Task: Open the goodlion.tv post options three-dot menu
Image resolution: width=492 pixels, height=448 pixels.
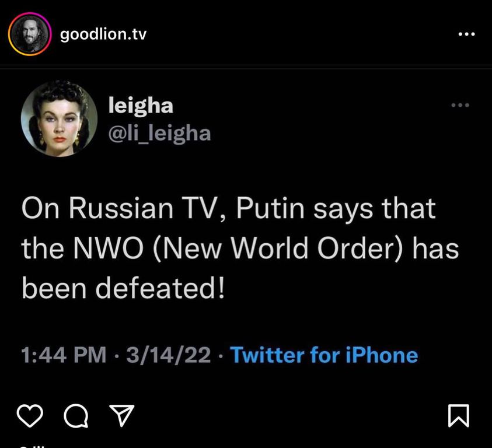Action: [466, 34]
